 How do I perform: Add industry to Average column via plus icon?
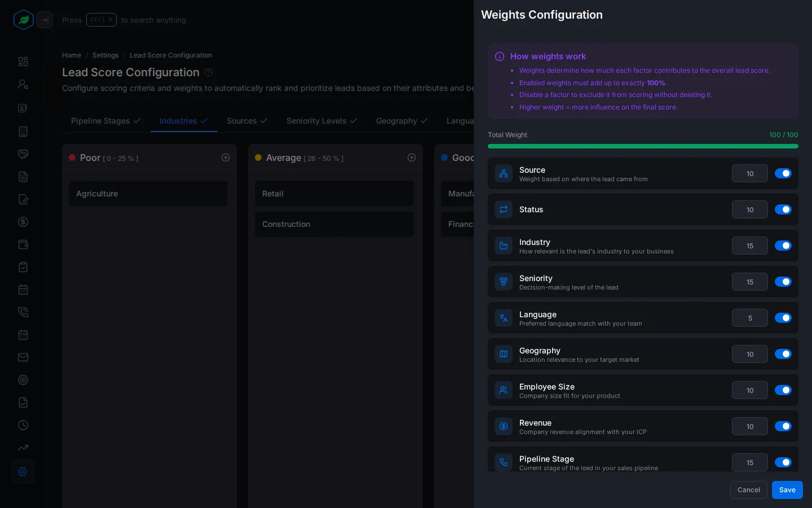point(412,157)
